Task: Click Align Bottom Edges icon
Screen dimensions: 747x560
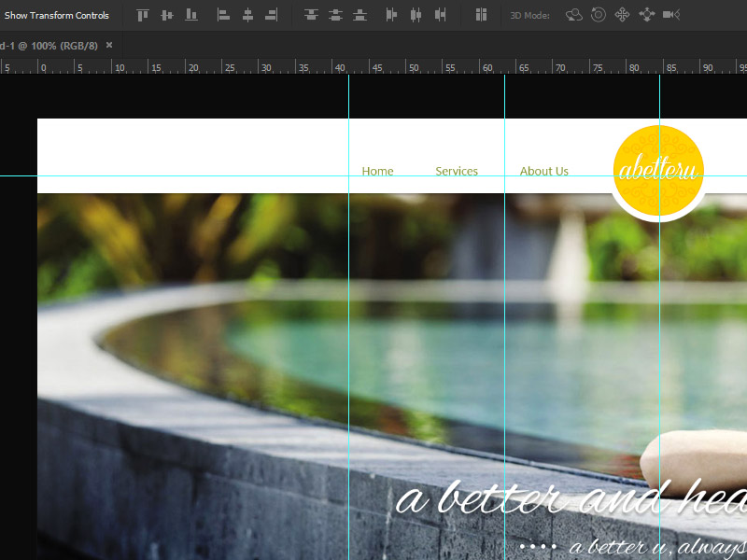Action: coord(191,15)
